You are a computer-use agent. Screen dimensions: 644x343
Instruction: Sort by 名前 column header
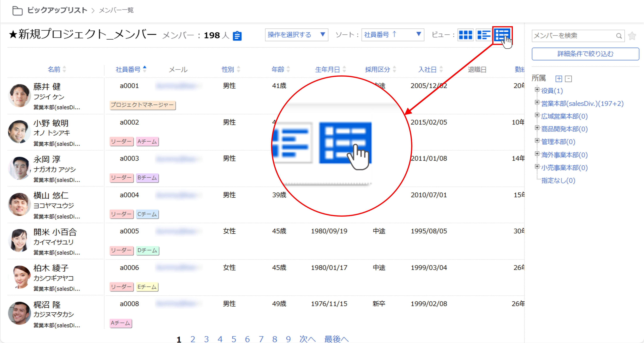(54, 69)
